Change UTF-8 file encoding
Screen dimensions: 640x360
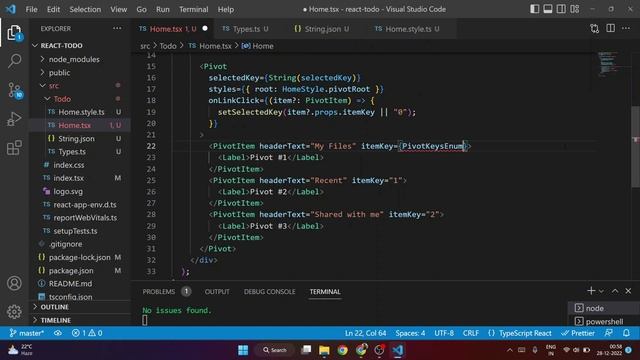tap(444, 333)
